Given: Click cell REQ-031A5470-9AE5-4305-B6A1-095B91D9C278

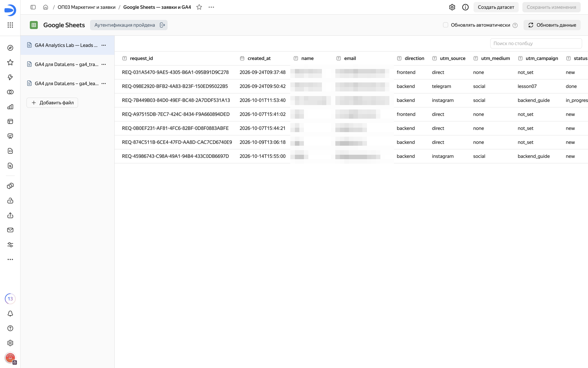Looking at the screenshot, I should point(175,72).
